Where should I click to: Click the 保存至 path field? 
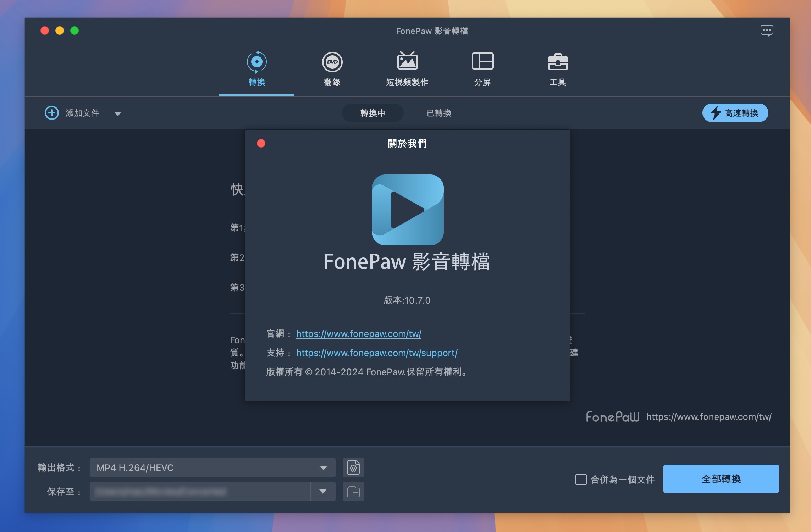(x=200, y=492)
